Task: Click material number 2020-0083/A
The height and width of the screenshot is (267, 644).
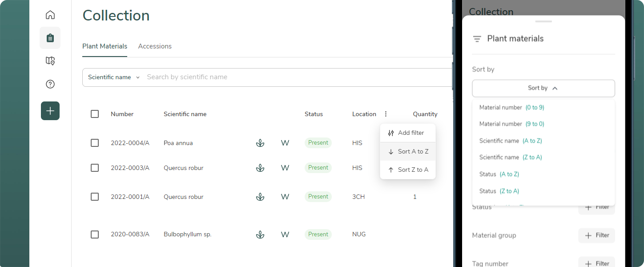Action: tap(130, 235)
